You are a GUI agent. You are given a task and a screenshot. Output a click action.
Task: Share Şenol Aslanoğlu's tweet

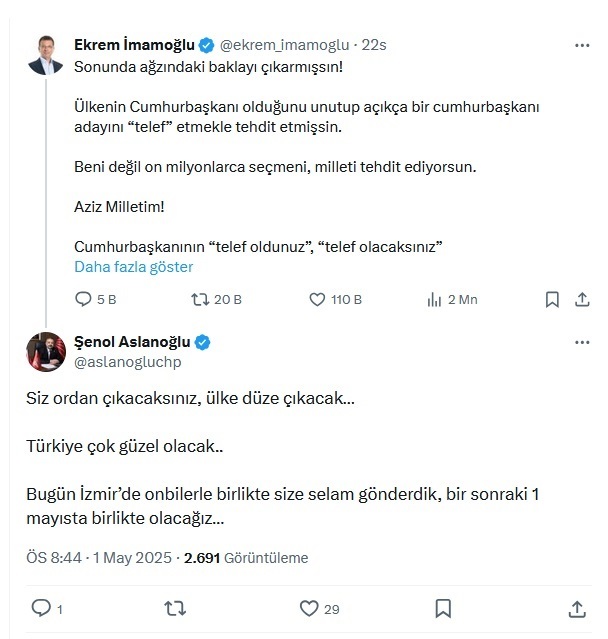577,607
